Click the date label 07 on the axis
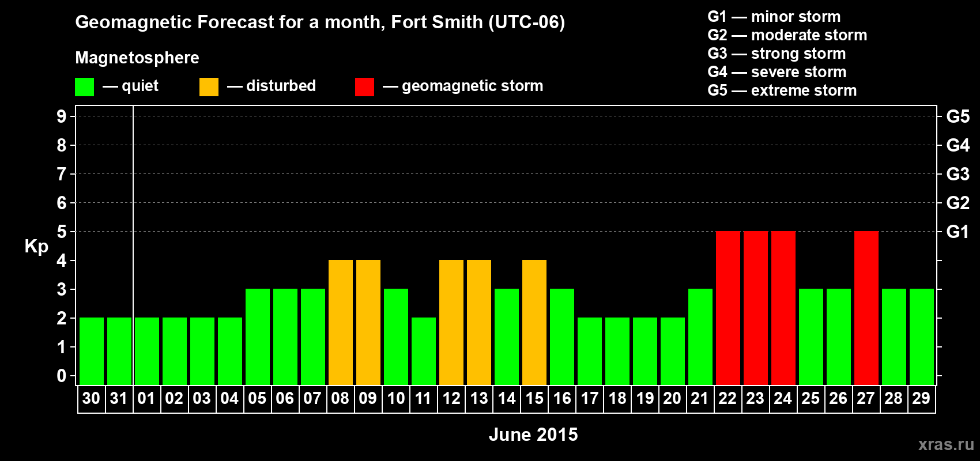The width and height of the screenshot is (980, 461). (x=312, y=399)
